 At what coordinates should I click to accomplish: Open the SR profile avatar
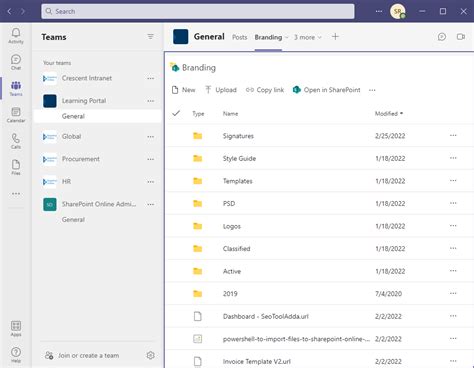398,11
